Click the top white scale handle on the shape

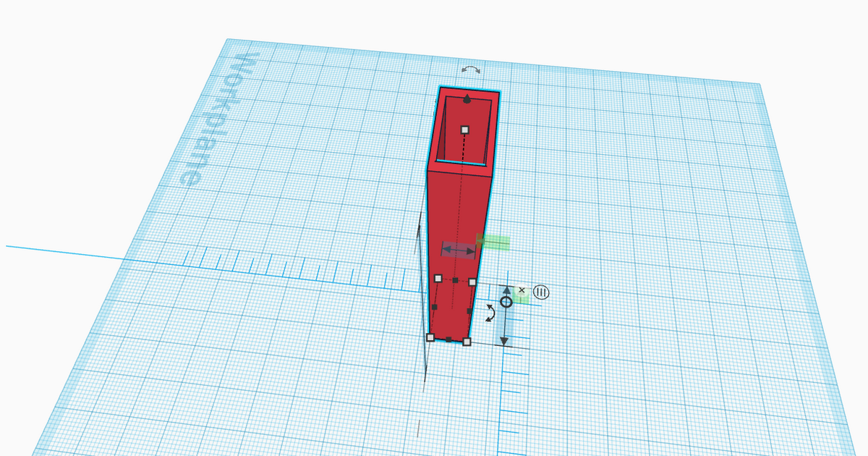pos(465,130)
